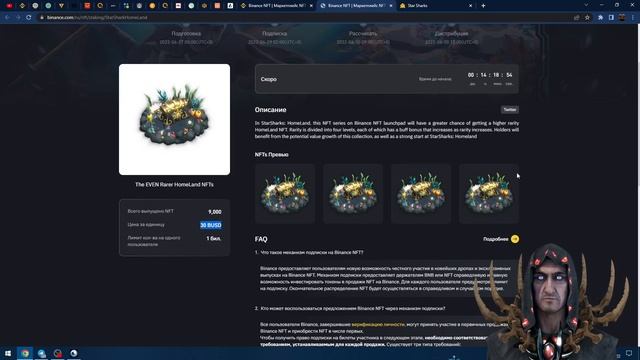Open the yellow верификацию личности link
The height and width of the screenshot is (360, 640).
(378, 324)
